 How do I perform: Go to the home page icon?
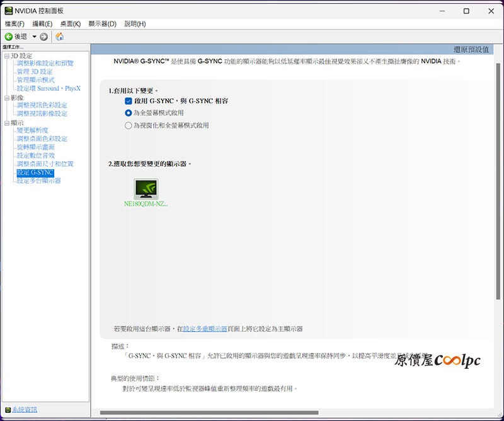point(59,36)
